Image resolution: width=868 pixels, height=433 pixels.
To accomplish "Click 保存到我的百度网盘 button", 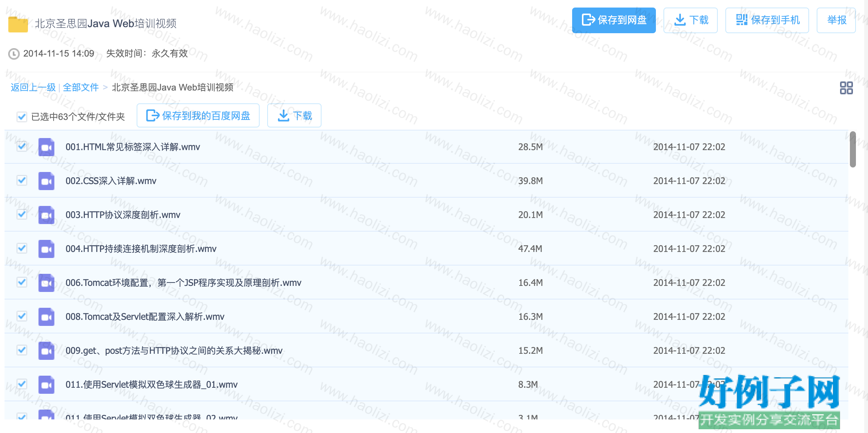I will click(198, 115).
